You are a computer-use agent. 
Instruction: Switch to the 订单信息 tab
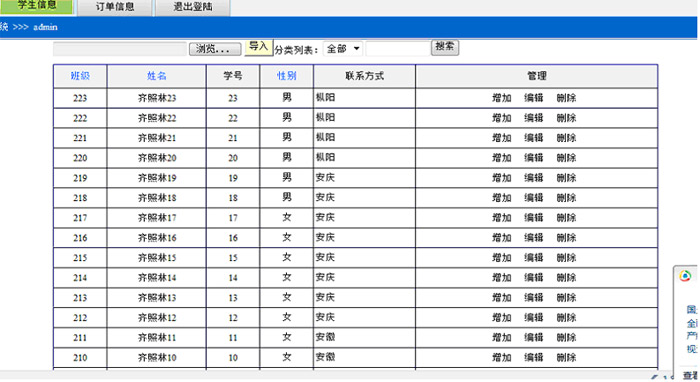115,7
